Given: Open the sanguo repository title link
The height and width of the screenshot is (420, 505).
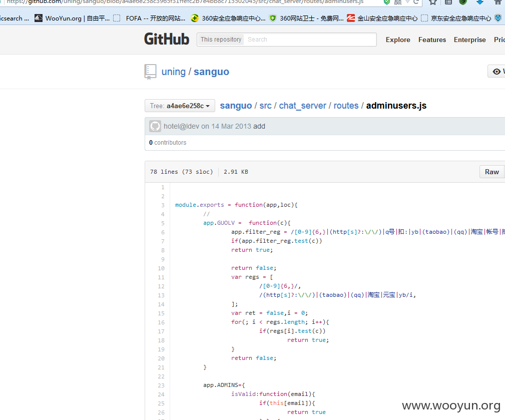Looking at the screenshot, I should pos(211,72).
